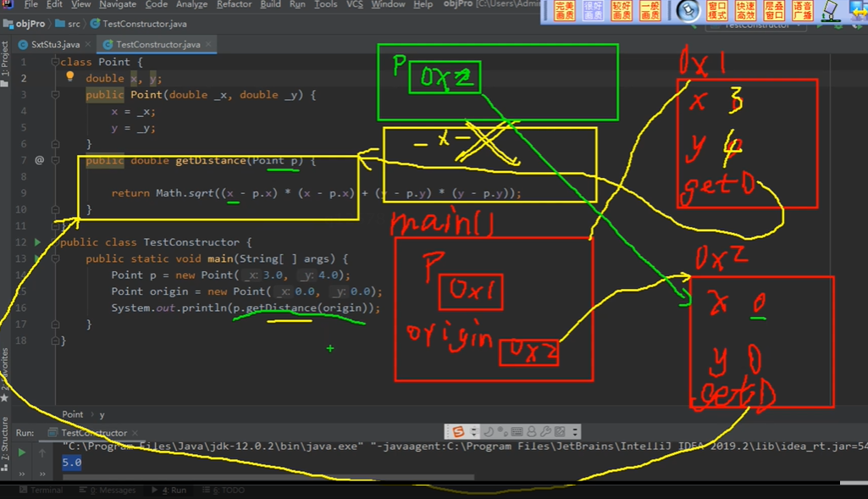Open the Terminal tool window
Viewport: 868px width, 499px height.
pyautogui.click(x=41, y=491)
